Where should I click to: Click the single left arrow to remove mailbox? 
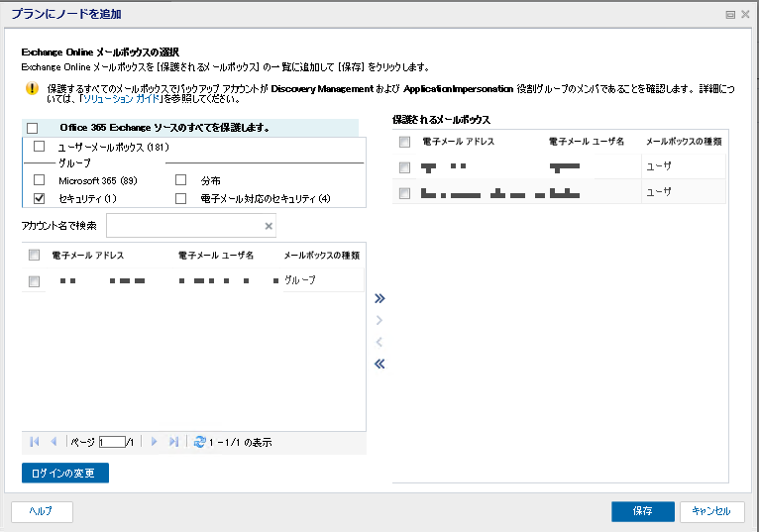point(379,342)
